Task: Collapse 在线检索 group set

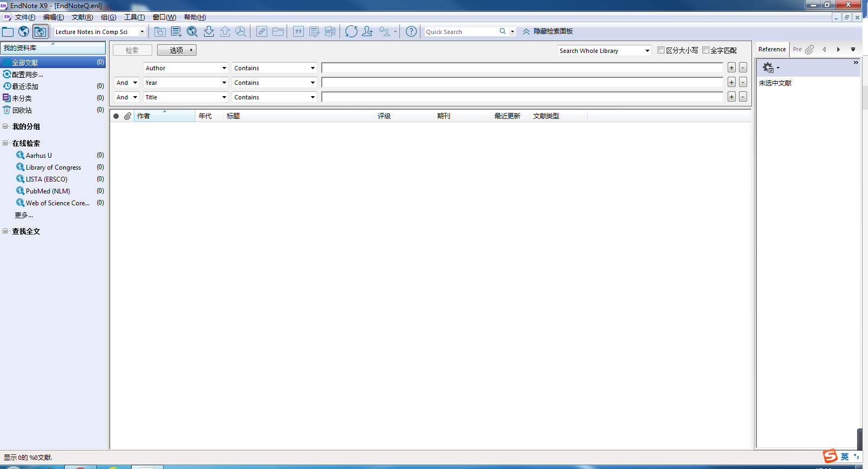Action: tap(5, 143)
